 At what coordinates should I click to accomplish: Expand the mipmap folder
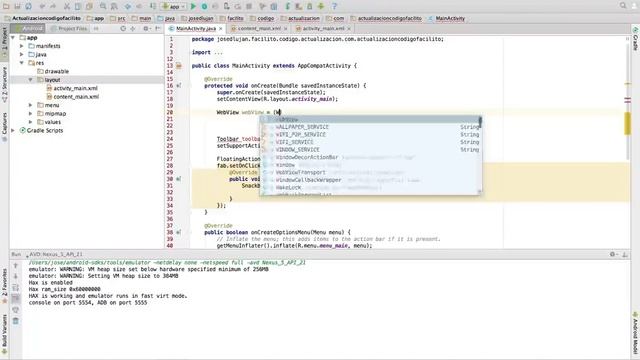coord(31,113)
